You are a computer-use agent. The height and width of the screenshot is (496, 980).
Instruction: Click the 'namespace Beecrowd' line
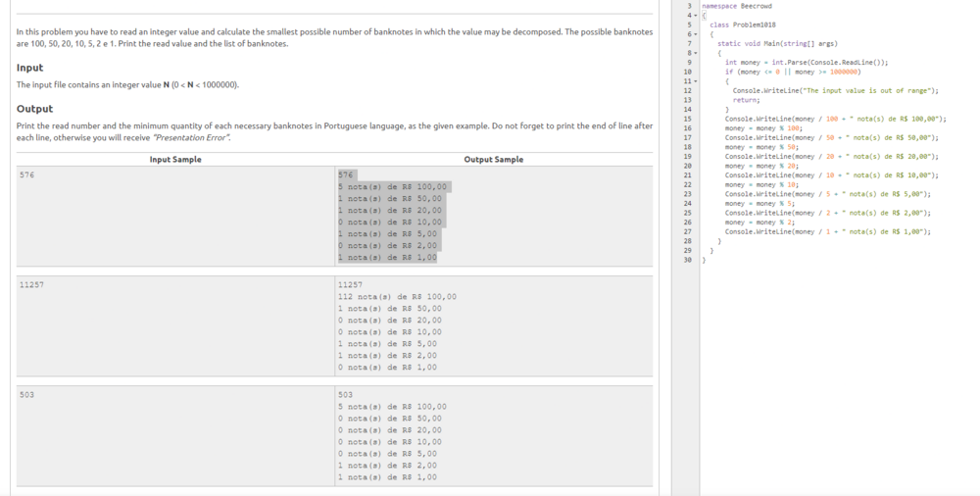pos(733,6)
